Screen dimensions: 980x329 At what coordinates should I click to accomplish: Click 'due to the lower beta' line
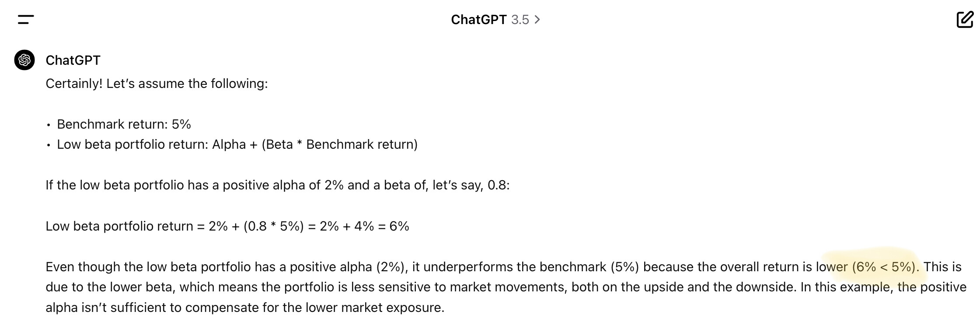pyautogui.click(x=506, y=287)
